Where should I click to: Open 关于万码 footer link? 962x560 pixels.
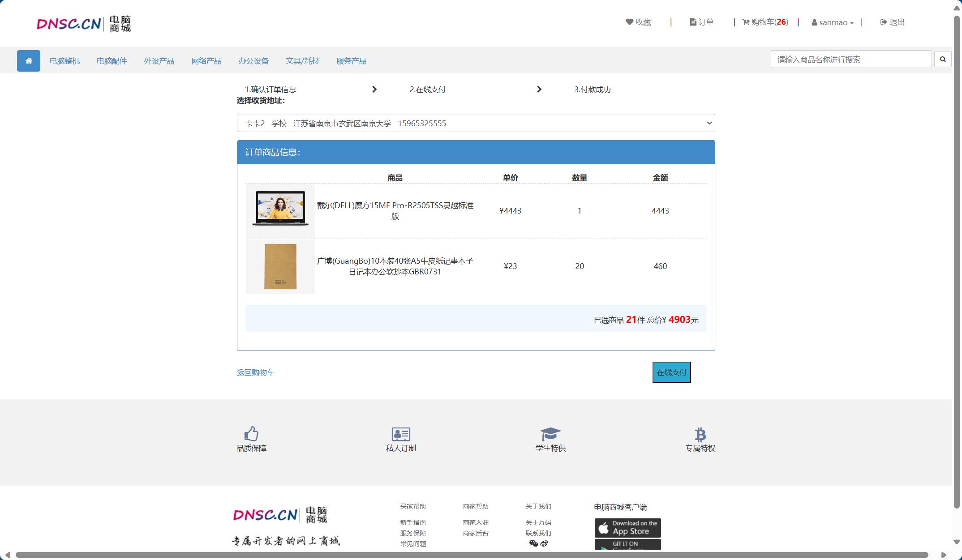(538, 522)
